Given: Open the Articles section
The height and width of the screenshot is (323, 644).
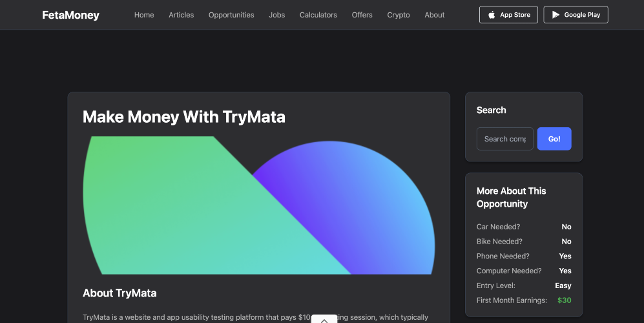Looking at the screenshot, I should (181, 15).
